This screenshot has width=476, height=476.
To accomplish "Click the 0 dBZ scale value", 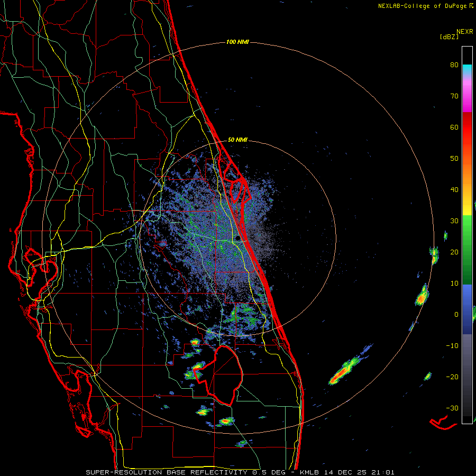I will coord(456,315).
